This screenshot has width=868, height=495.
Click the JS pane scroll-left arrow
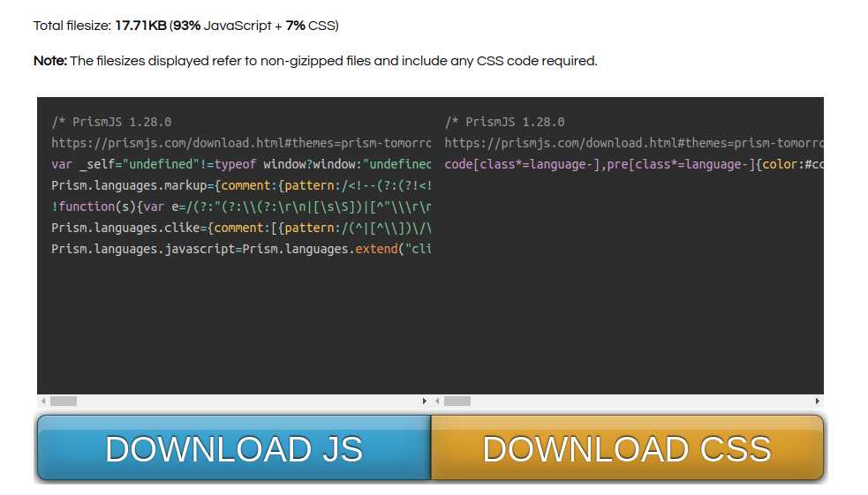[43, 401]
